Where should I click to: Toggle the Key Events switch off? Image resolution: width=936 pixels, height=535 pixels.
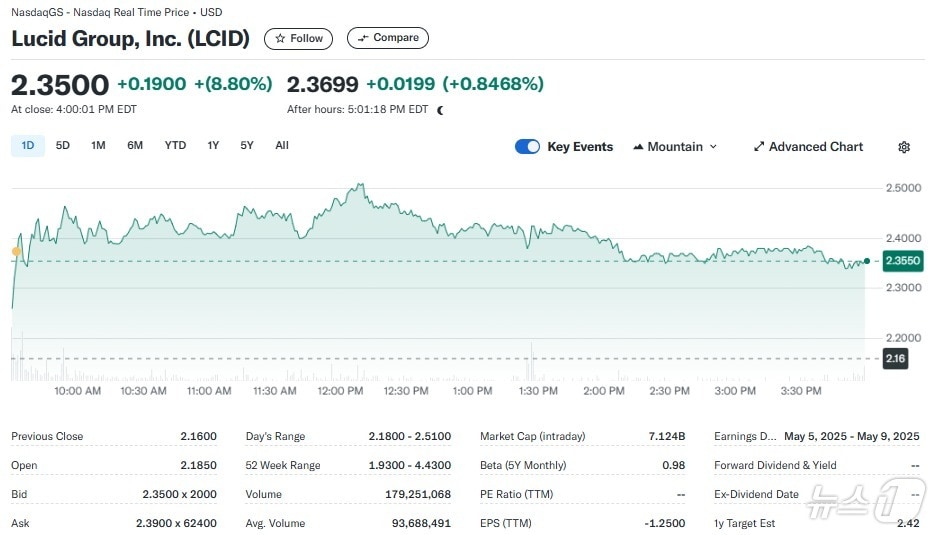[x=527, y=147]
